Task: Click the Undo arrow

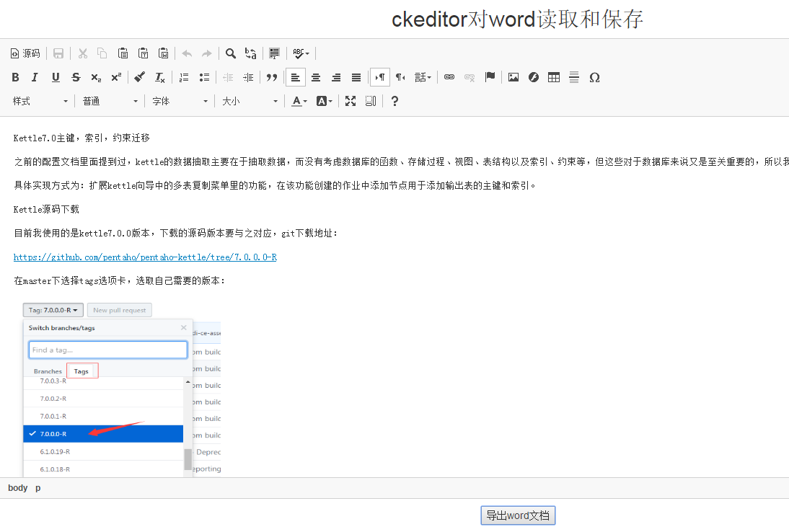Action: (x=188, y=53)
